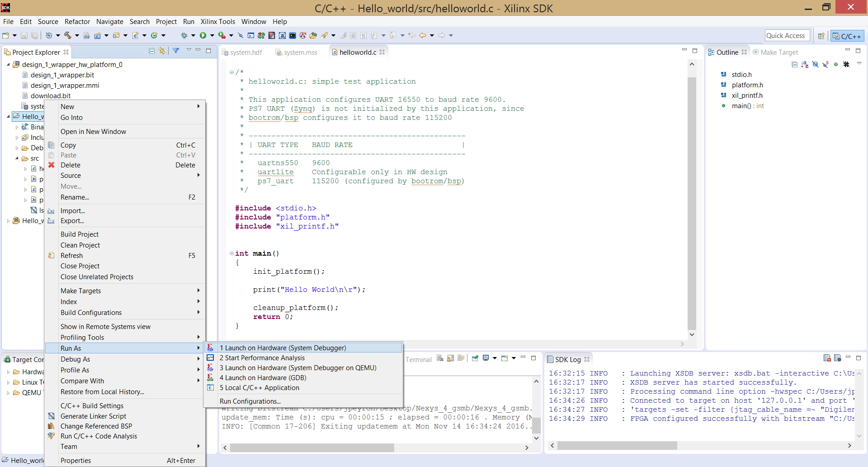Click the C/C++ perspective button

(x=847, y=36)
